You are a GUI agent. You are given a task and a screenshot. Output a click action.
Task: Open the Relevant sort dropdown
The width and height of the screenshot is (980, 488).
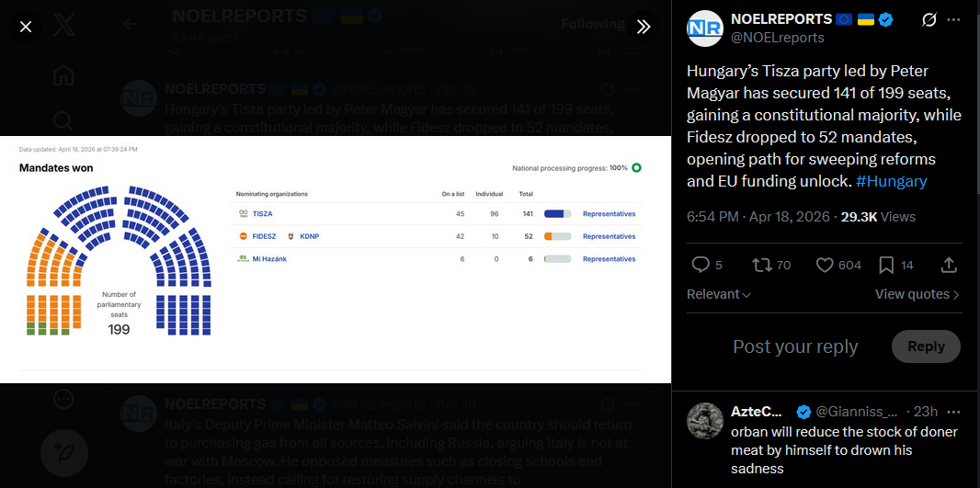pos(719,294)
